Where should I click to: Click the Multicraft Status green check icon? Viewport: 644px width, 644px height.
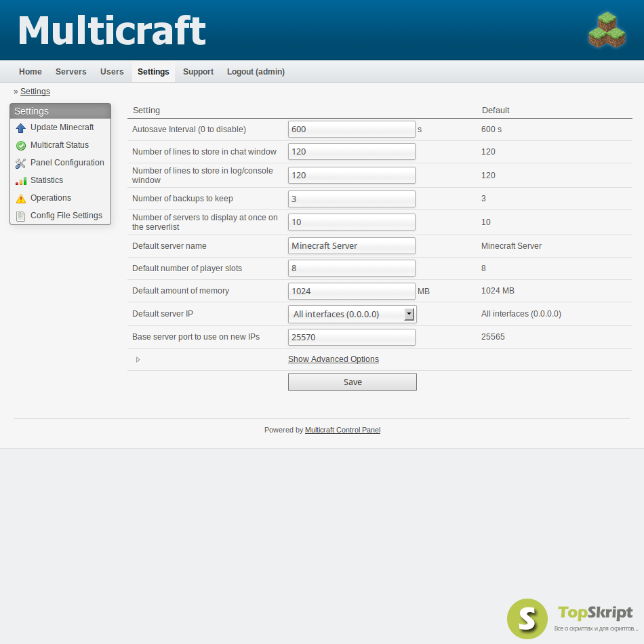click(20, 145)
